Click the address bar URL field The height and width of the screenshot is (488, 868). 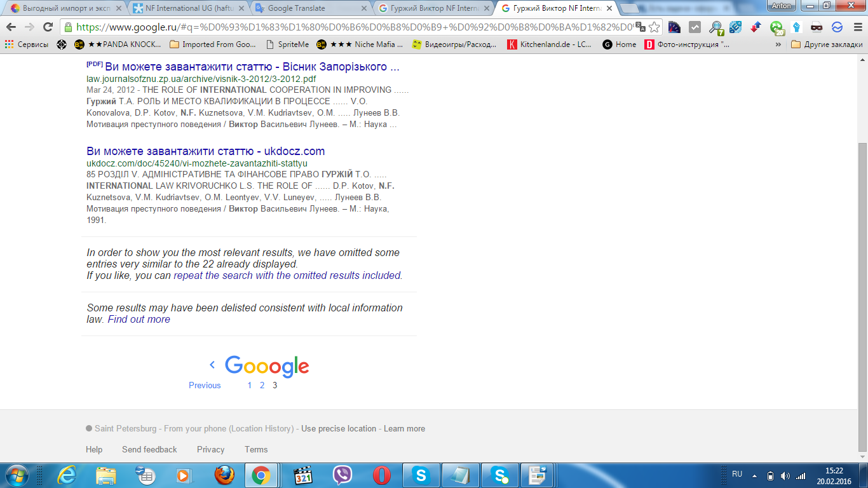point(355,27)
